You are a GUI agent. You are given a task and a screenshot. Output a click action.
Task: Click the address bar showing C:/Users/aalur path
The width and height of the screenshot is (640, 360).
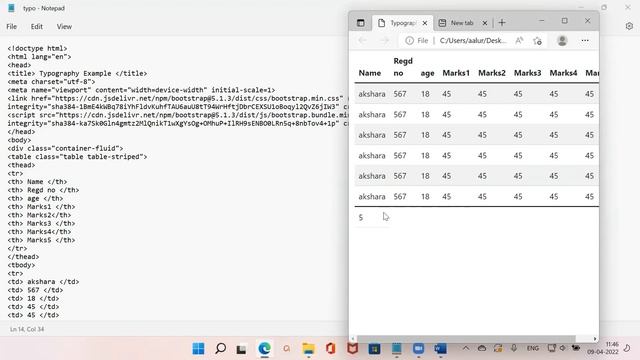coord(473,40)
